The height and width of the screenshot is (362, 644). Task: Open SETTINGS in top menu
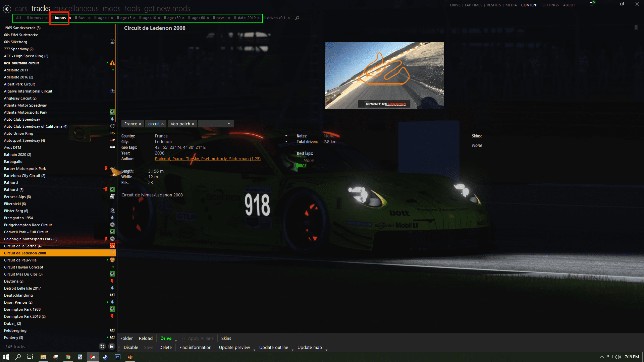click(550, 5)
